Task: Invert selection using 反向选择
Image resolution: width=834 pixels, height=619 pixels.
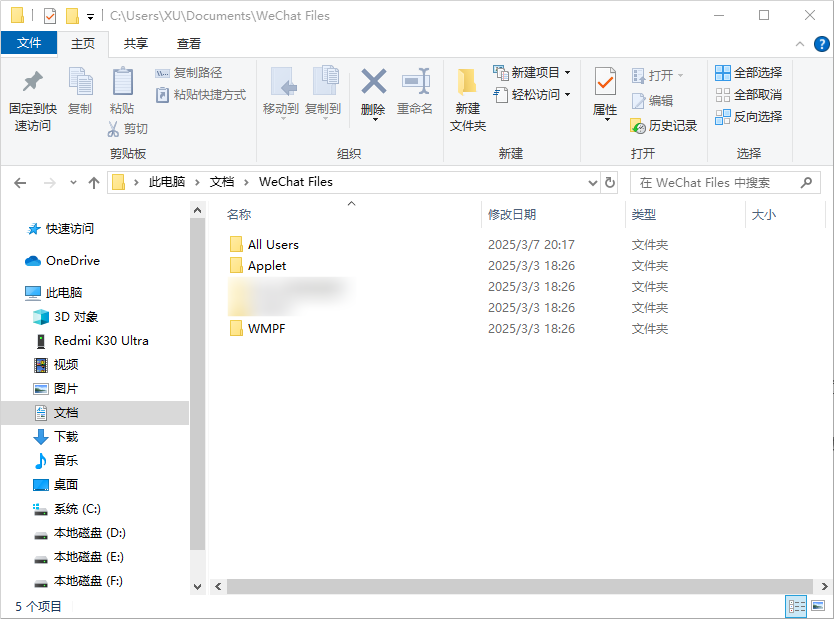Action: (750, 116)
